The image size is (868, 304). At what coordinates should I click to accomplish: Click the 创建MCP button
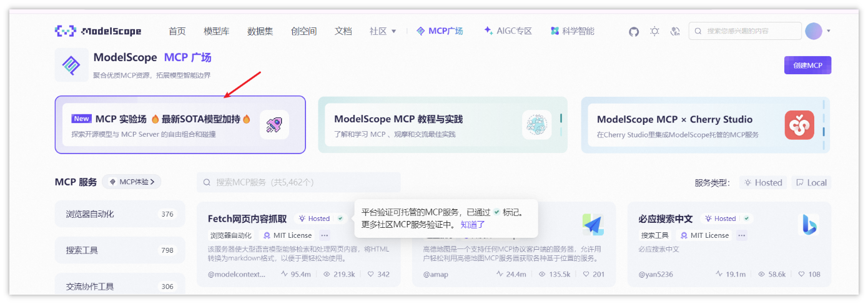point(807,66)
